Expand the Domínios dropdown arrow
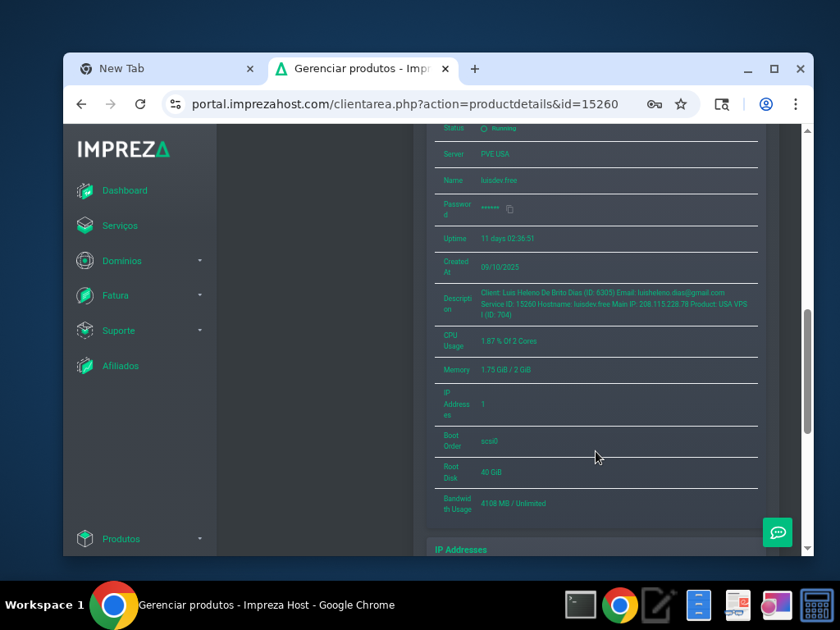This screenshot has width=840, height=630. (200, 261)
